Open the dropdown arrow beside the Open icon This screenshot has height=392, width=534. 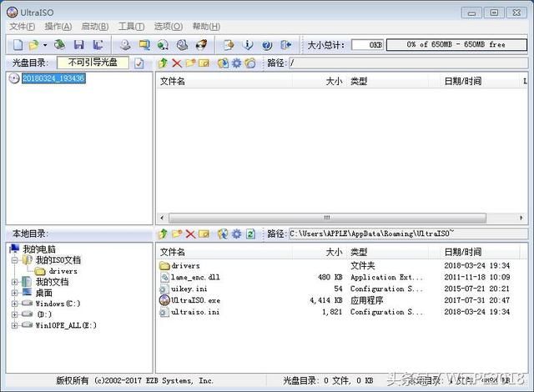[x=44, y=45]
